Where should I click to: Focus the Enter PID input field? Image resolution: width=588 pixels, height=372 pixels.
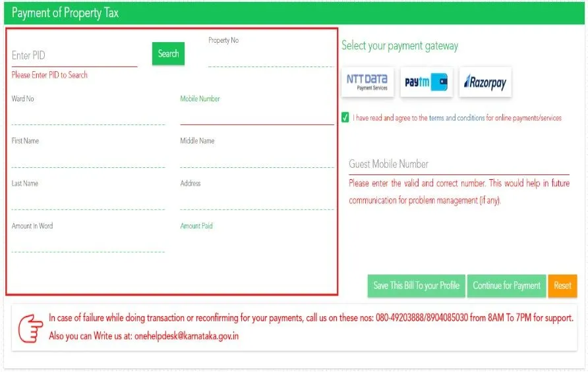click(x=74, y=56)
